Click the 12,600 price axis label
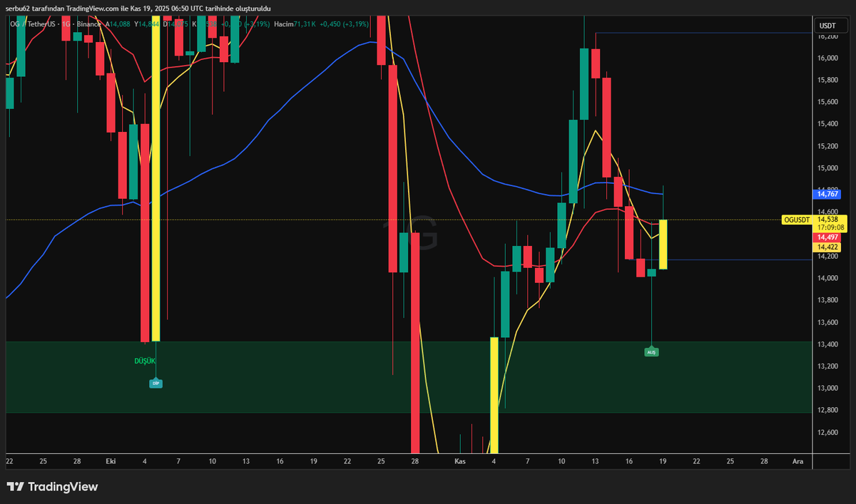Viewport: 856px width, 504px height. [x=827, y=433]
